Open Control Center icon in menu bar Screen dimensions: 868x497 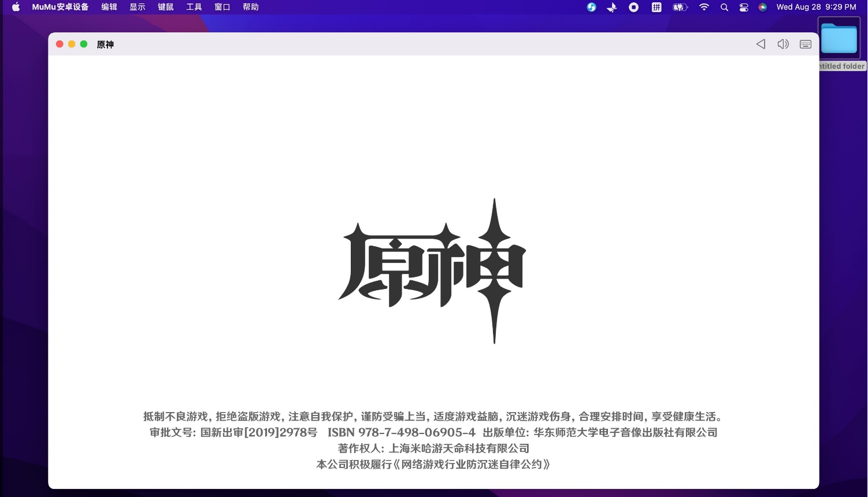coord(744,7)
